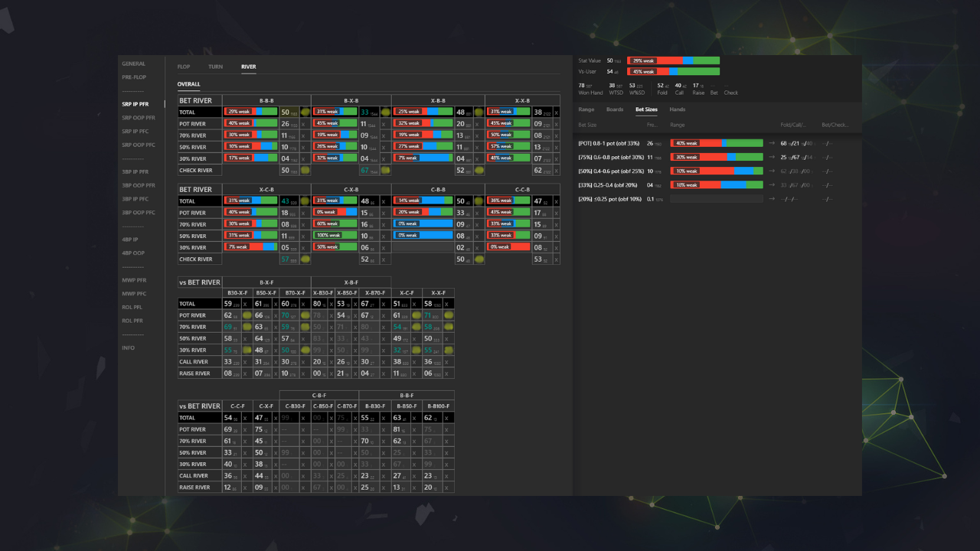
Task: Toggle the x mark in X-X-B TOTAL row
Action: click(x=556, y=112)
